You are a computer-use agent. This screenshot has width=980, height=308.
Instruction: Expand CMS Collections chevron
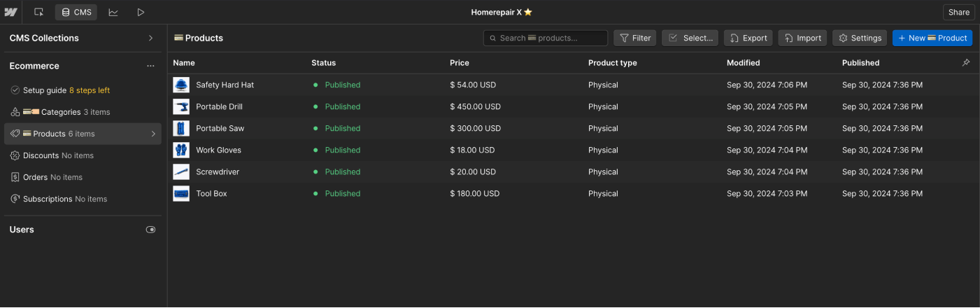[150, 38]
